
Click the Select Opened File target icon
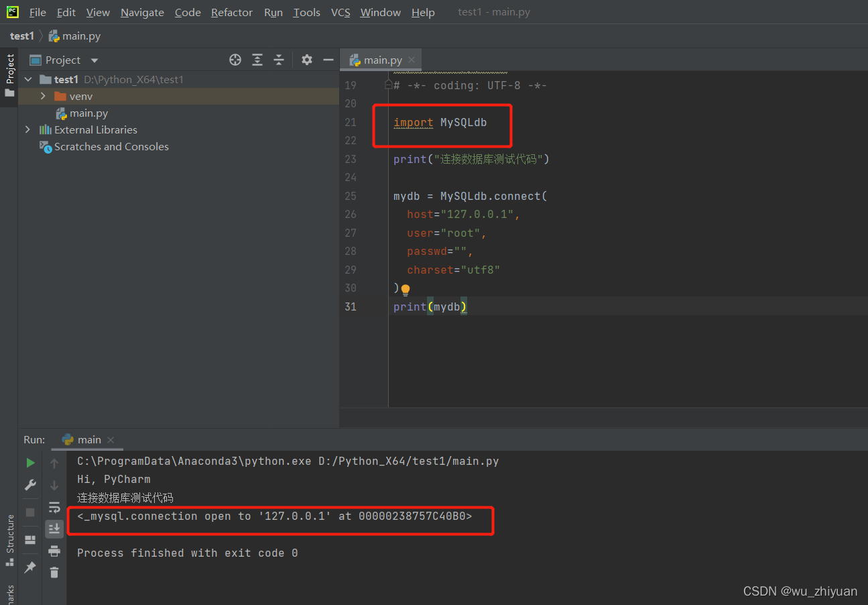(x=235, y=60)
